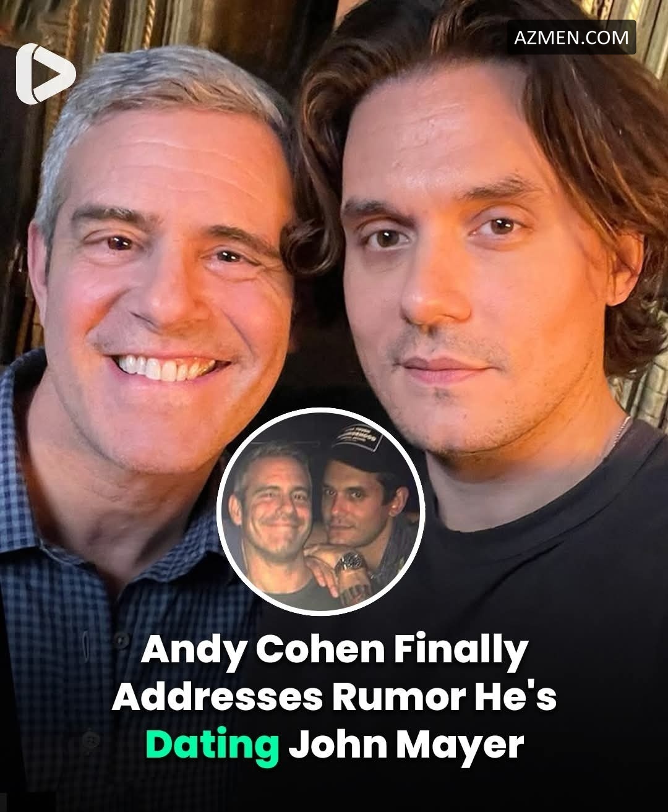Screen dimensions: 668x812
Task: Open the AZMEN.COM watermark label
Action: coord(571,37)
